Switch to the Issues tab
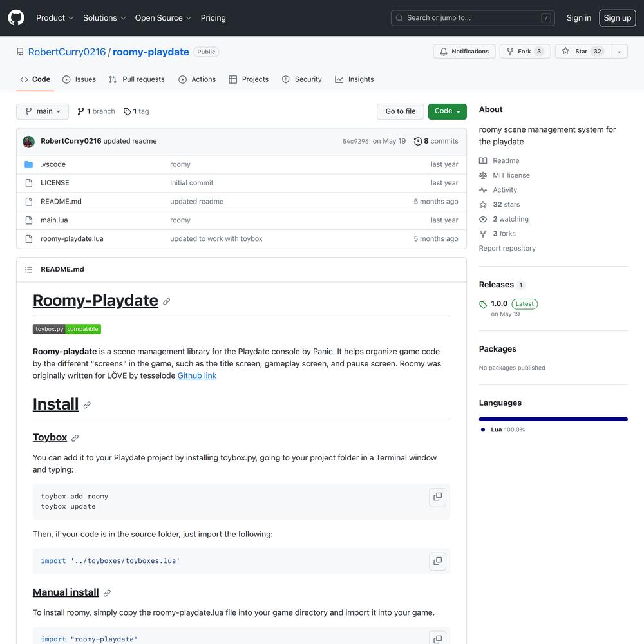The height and width of the screenshot is (644, 644). tap(79, 79)
